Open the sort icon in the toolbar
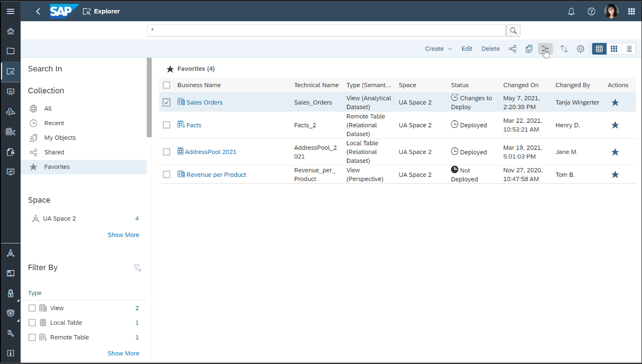The height and width of the screenshot is (364, 642). (x=564, y=49)
